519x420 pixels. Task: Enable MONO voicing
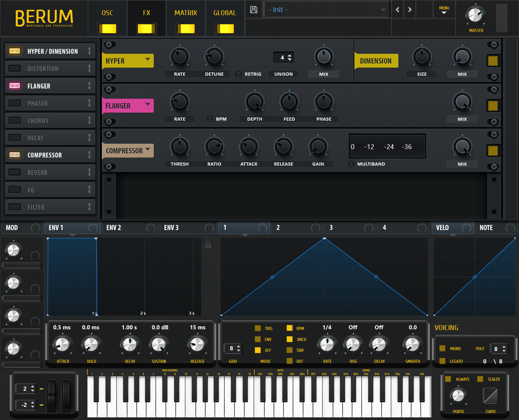[x=442, y=348]
